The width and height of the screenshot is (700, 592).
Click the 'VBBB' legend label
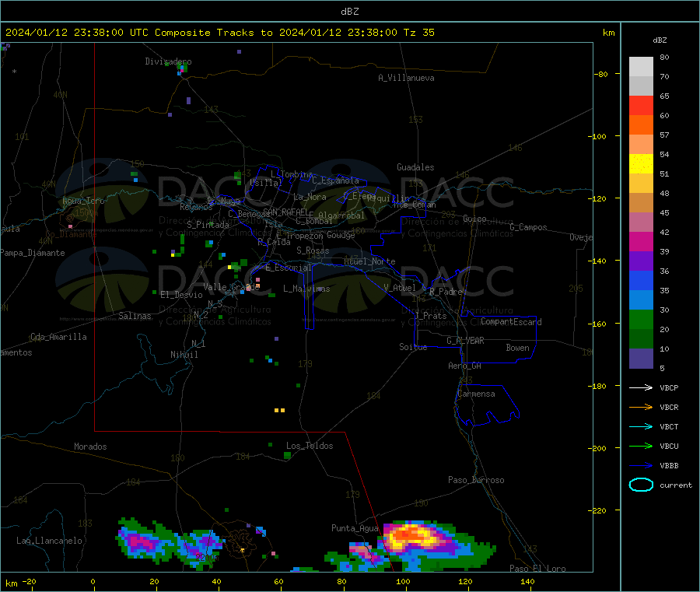[x=669, y=465]
